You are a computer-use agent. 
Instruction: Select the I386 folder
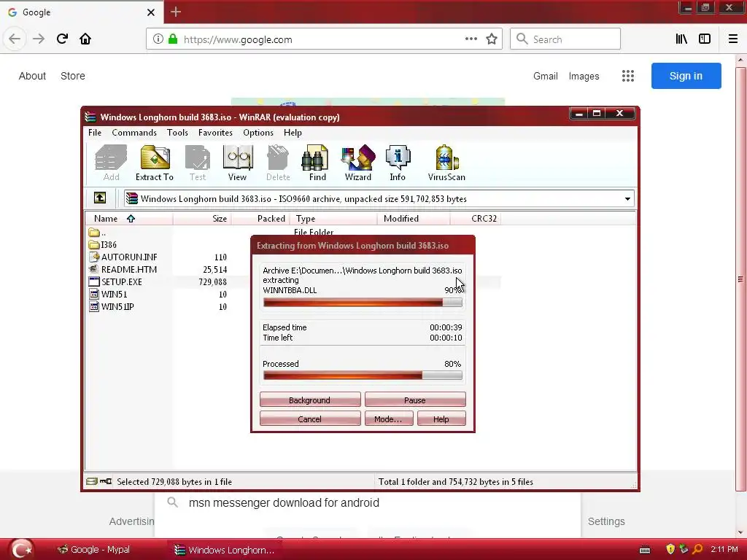coord(103,245)
